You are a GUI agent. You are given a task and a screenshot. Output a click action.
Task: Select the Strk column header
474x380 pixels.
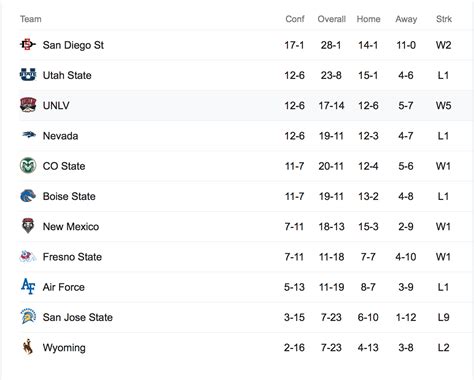[x=444, y=19]
